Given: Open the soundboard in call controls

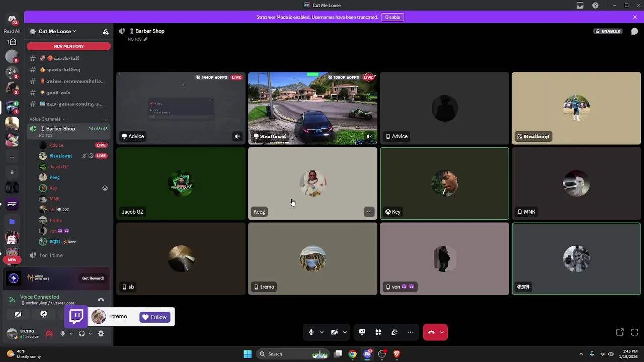Looking at the screenshot, I should pyautogui.click(x=394, y=332).
